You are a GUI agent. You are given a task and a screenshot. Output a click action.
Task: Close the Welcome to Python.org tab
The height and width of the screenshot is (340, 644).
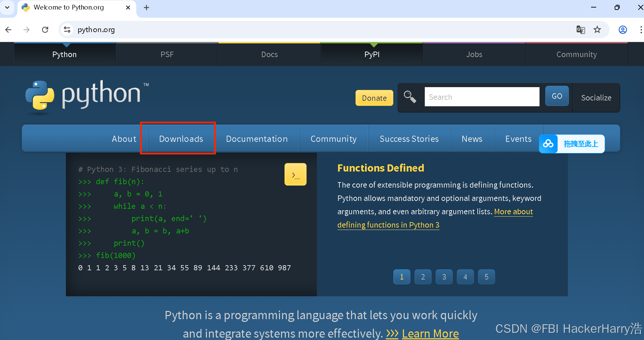pos(128,8)
